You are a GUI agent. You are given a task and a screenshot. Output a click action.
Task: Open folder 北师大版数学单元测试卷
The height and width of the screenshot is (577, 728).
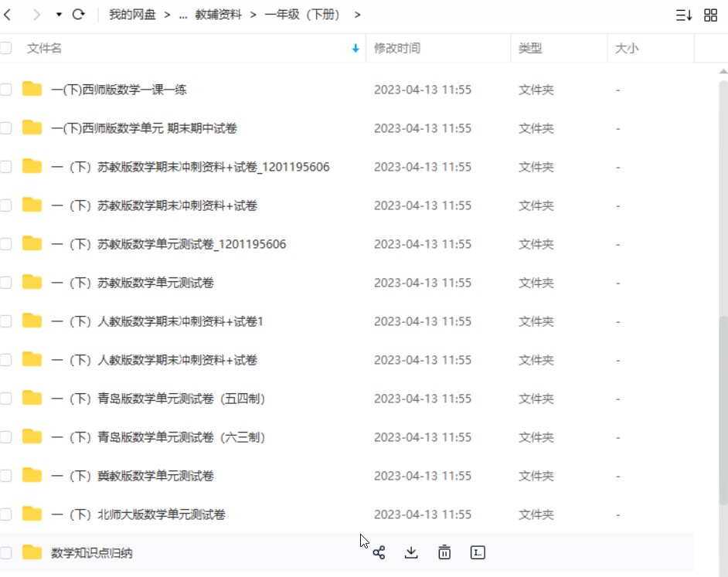(138, 514)
